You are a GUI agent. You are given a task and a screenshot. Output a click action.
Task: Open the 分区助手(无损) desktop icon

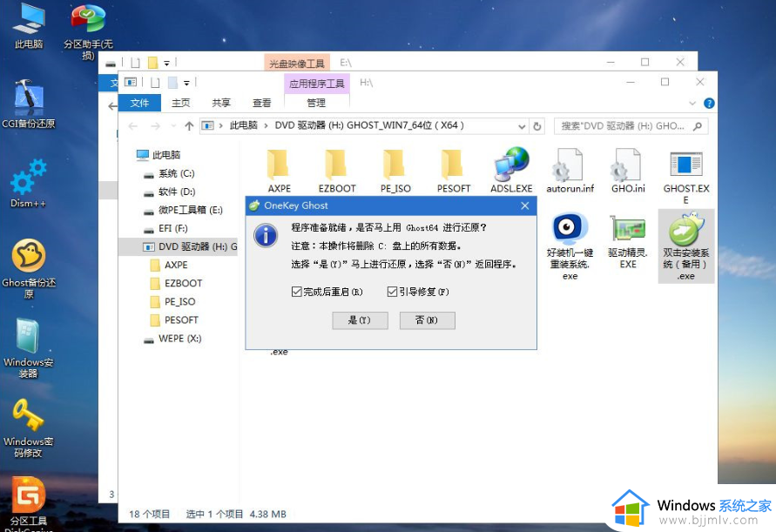[88, 31]
